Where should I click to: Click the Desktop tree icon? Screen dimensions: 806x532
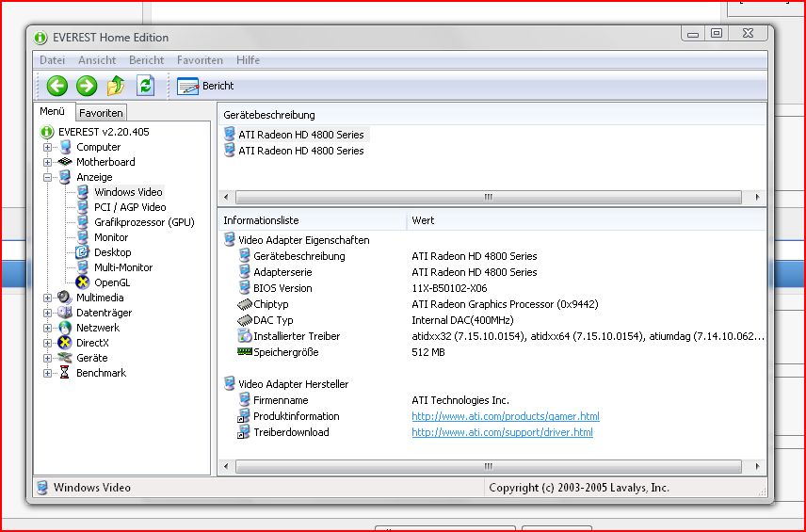(82, 252)
